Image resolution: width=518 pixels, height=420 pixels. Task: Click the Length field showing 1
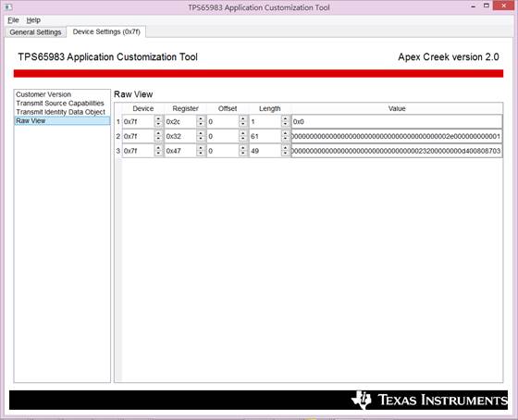pyautogui.click(x=265, y=121)
